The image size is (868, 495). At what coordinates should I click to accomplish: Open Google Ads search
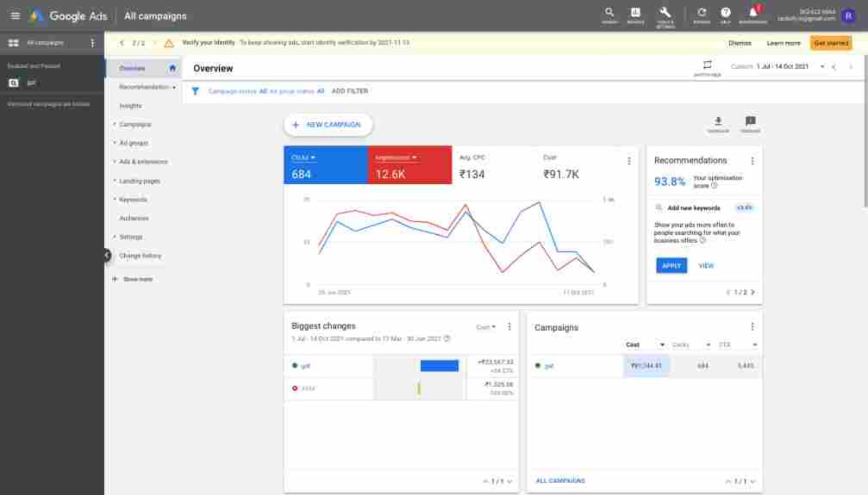610,12
